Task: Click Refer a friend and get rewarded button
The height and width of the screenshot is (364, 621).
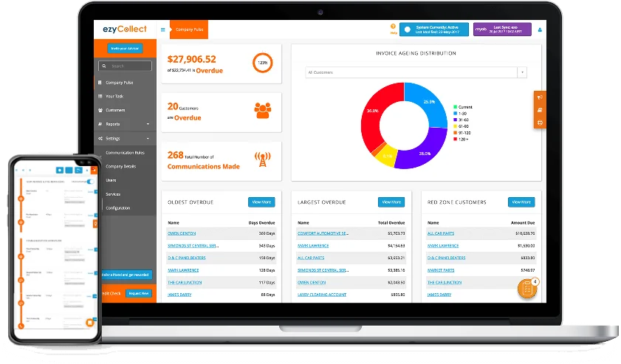Action: click(x=126, y=275)
